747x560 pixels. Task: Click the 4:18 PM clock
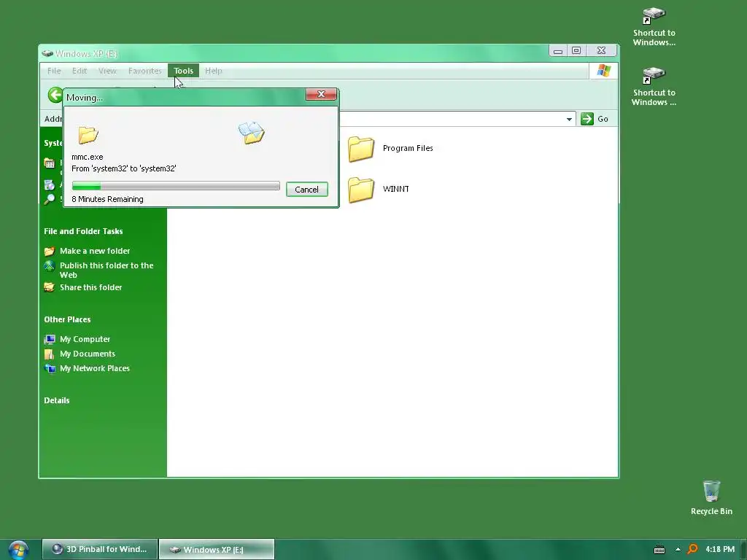click(x=720, y=549)
